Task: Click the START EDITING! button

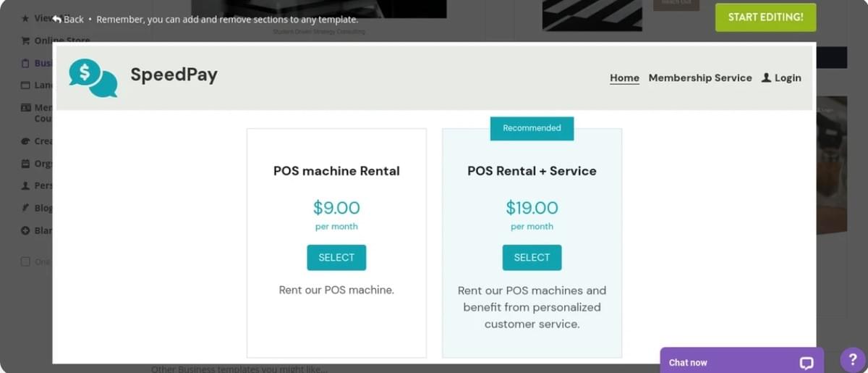Action: tap(765, 17)
